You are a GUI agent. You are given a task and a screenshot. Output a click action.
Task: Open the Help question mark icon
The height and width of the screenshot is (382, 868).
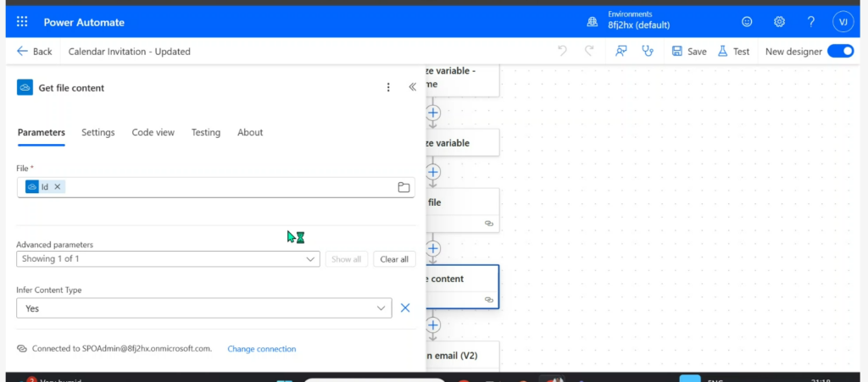tap(811, 21)
